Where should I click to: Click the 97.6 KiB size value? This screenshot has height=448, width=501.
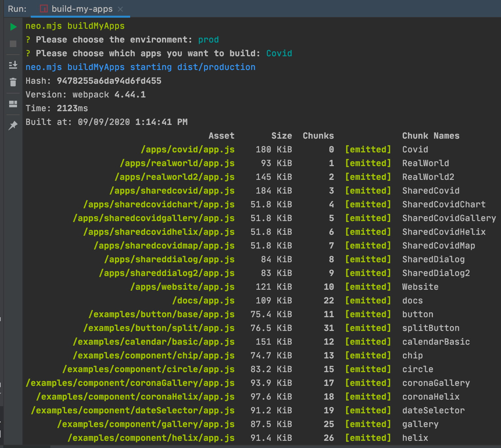coord(271,397)
